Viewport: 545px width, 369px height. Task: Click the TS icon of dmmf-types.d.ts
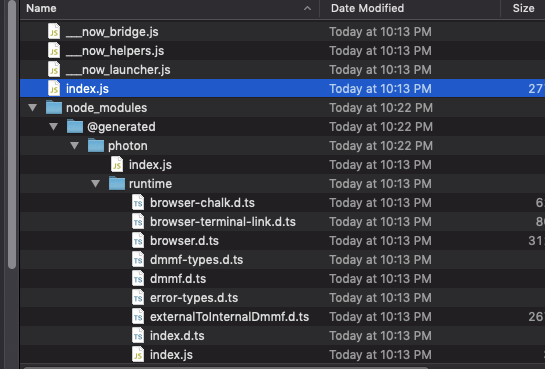[x=138, y=260]
